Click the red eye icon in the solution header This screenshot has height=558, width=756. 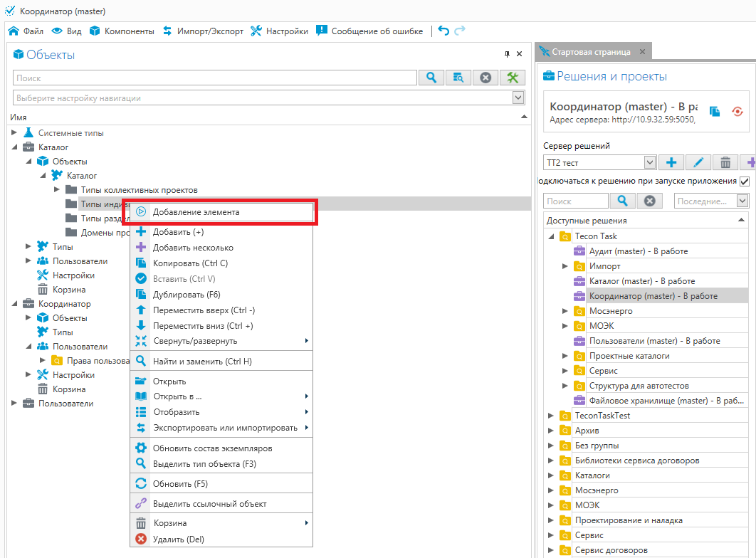tap(737, 111)
